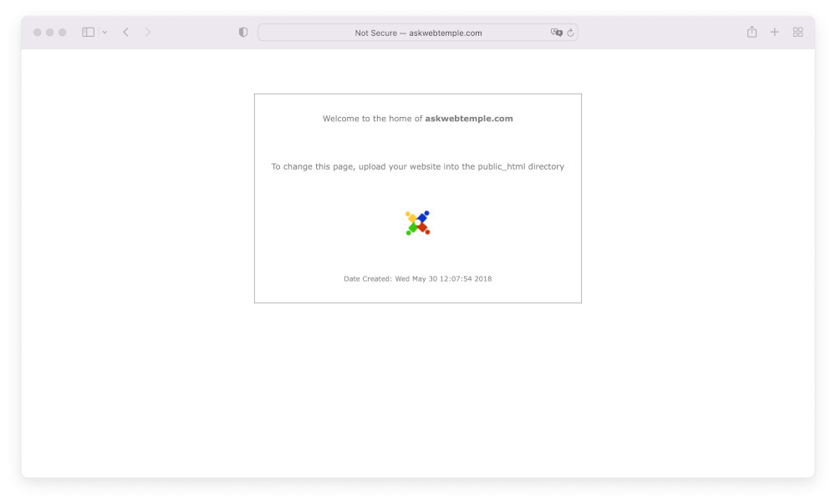
Task: Minimize the Safari window
Action: pyautogui.click(x=49, y=33)
